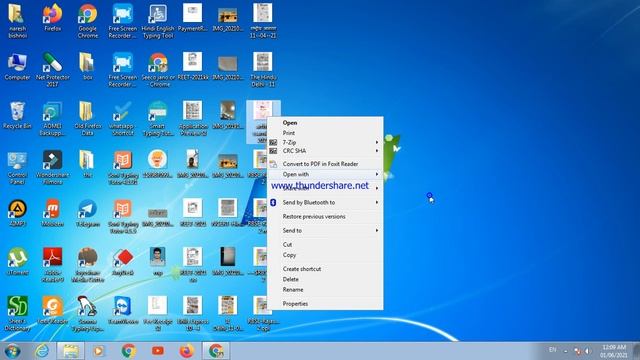Select the Control Panel desktop icon
Image resolution: width=640 pixels, height=360 pixels.
(17, 168)
